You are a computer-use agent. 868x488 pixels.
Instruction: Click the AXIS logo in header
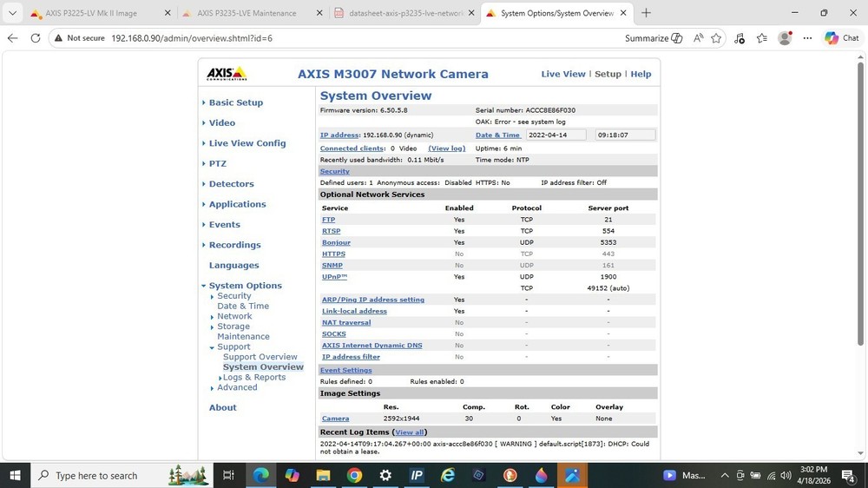227,74
